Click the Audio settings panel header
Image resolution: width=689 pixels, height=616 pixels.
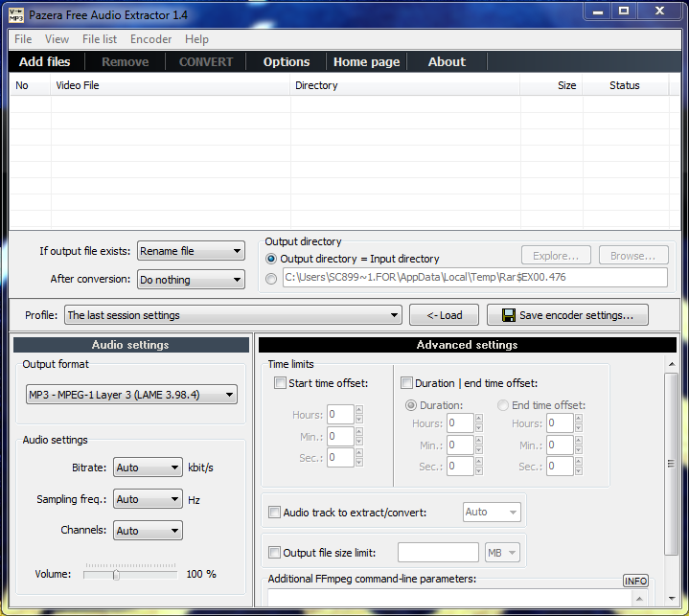131,345
